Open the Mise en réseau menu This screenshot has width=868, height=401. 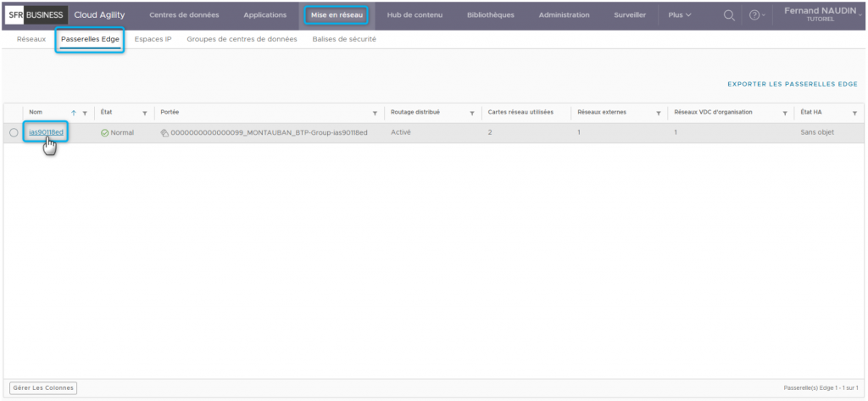tap(337, 15)
